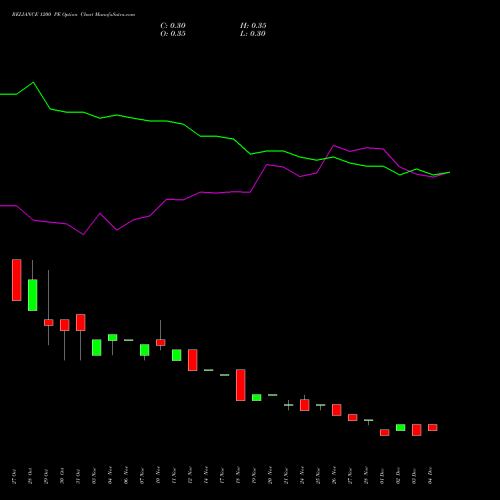Select the 03 Nov date label
The width and height of the screenshot is (500, 500).
(94, 476)
